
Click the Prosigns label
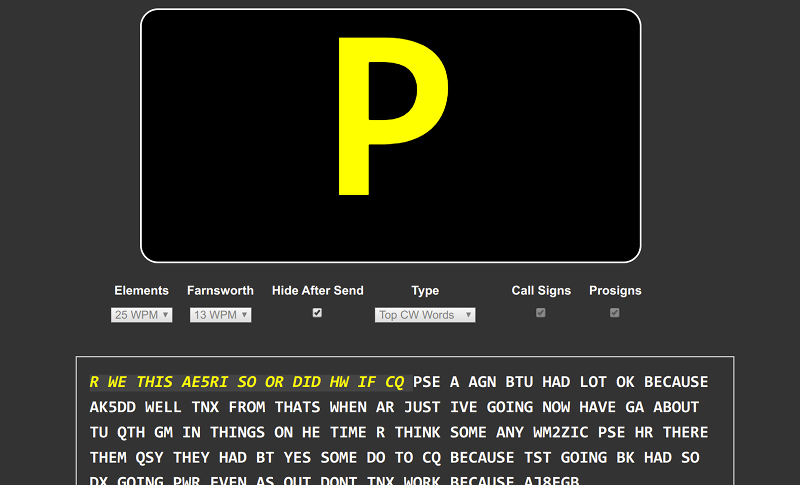point(615,291)
